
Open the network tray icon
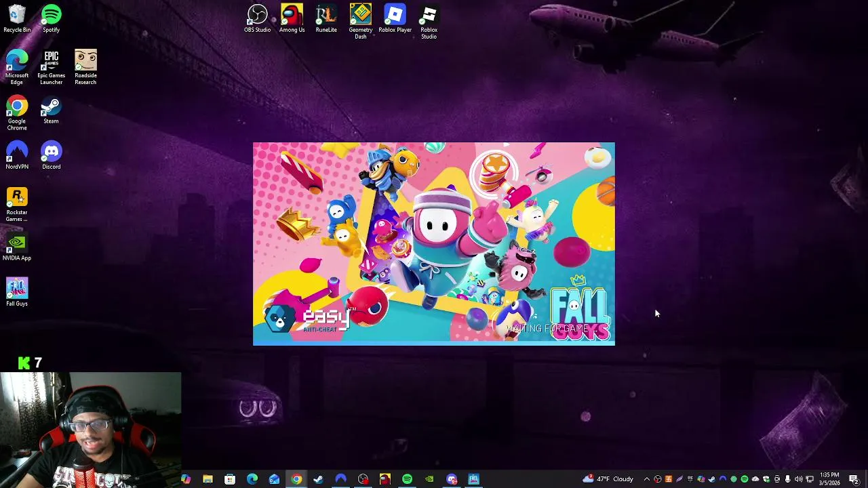pyautogui.click(x=810, y=479)
